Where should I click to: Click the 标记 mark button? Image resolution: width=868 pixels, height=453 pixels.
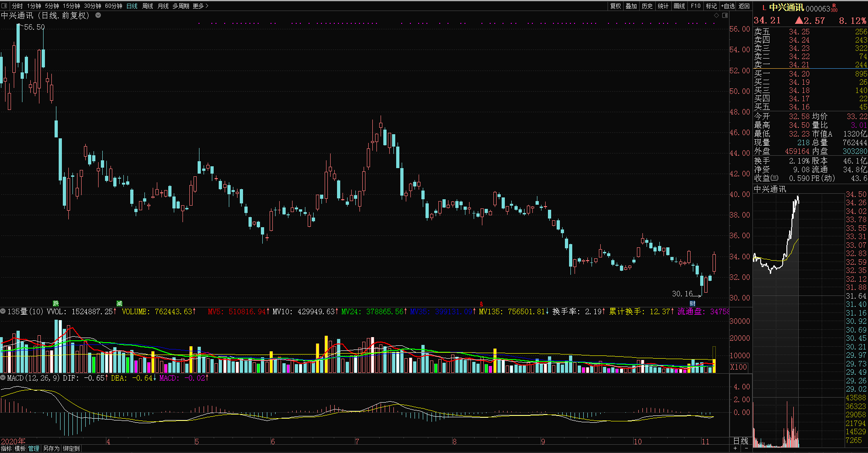pos(711,6)
